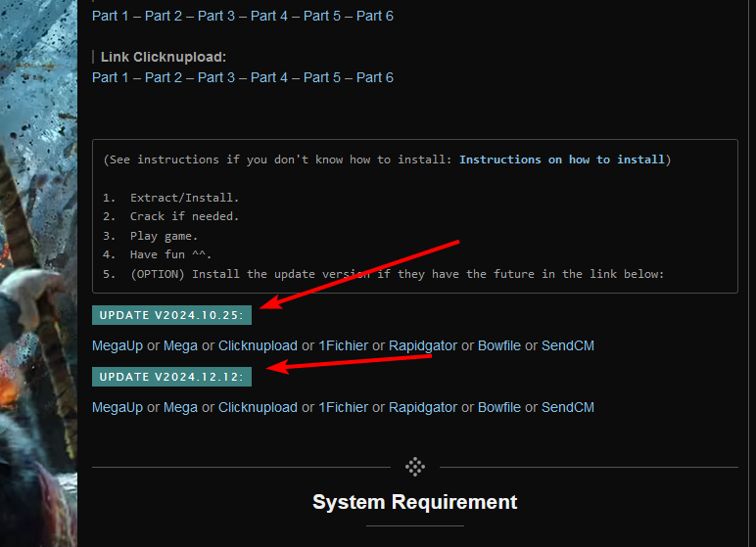
Task: Click '4. Have fun ^^.' instruction line
Action: [x=158, y=254]
